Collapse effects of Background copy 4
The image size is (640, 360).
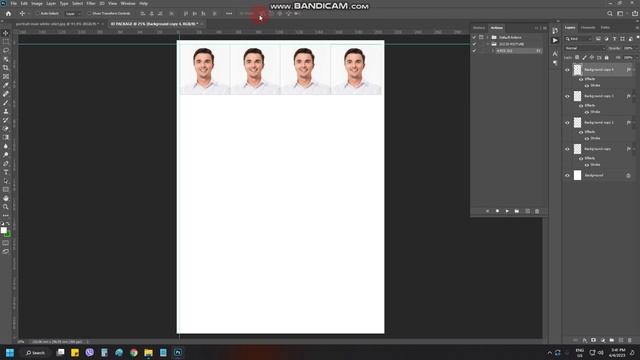click(x=633, y=70)
